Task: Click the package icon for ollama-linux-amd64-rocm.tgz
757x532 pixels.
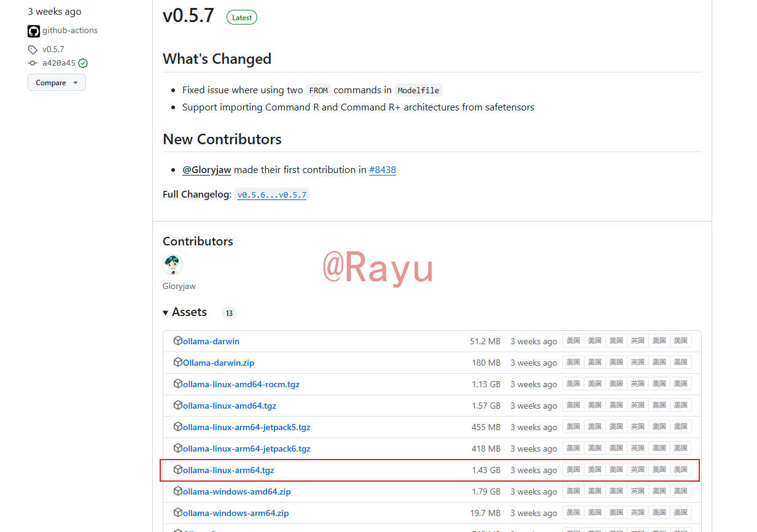Action: click(178, 384)
